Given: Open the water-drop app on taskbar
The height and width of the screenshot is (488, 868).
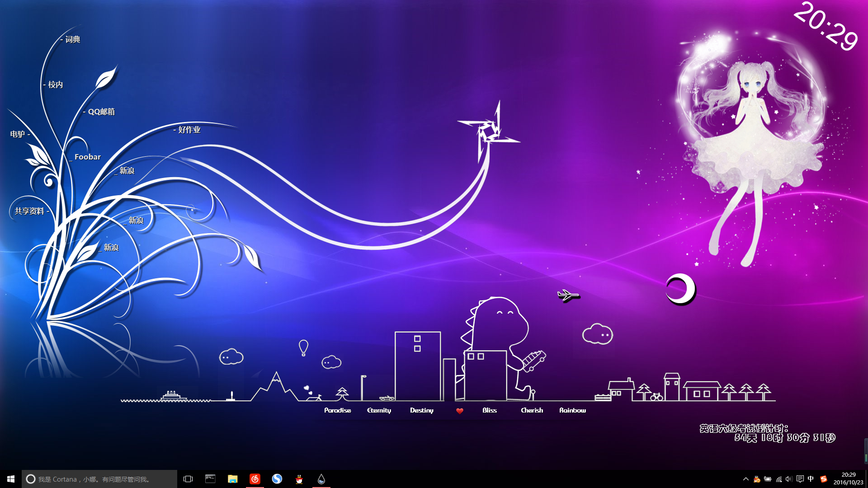Looking at the screenshot, I should (321, 479).
